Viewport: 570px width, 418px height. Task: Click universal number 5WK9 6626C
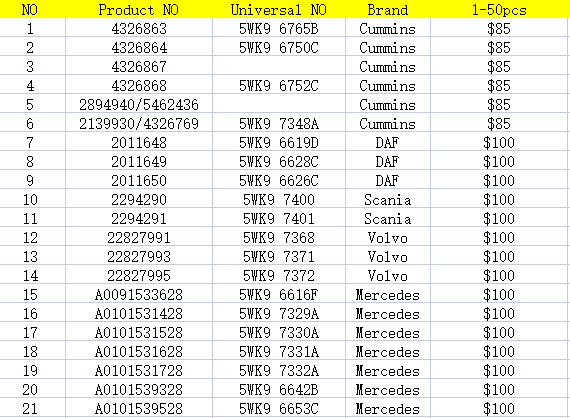[279, 180]
